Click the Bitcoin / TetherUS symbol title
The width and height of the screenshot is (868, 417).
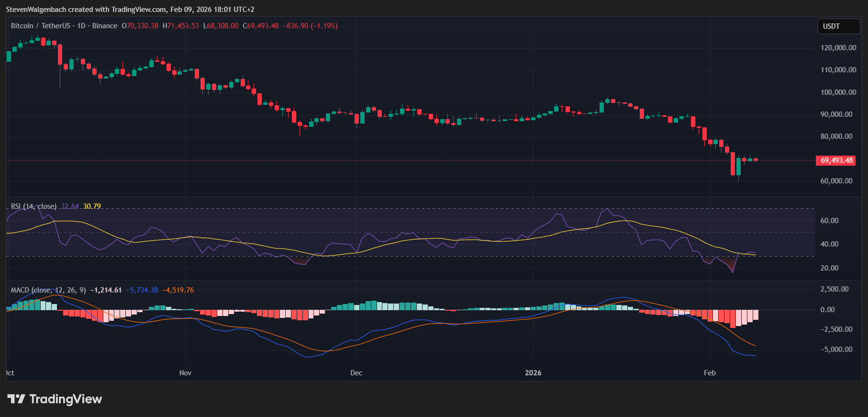point(40,26)
